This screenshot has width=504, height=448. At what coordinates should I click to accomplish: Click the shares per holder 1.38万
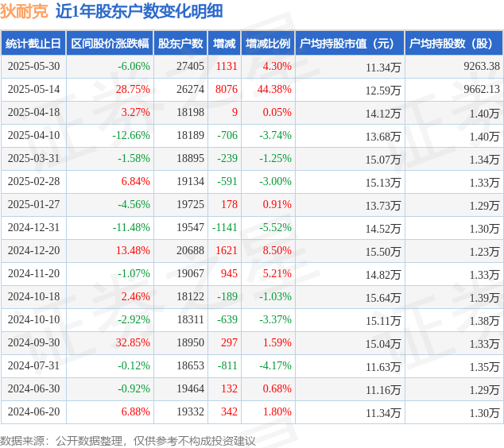[x=484, y=321]
